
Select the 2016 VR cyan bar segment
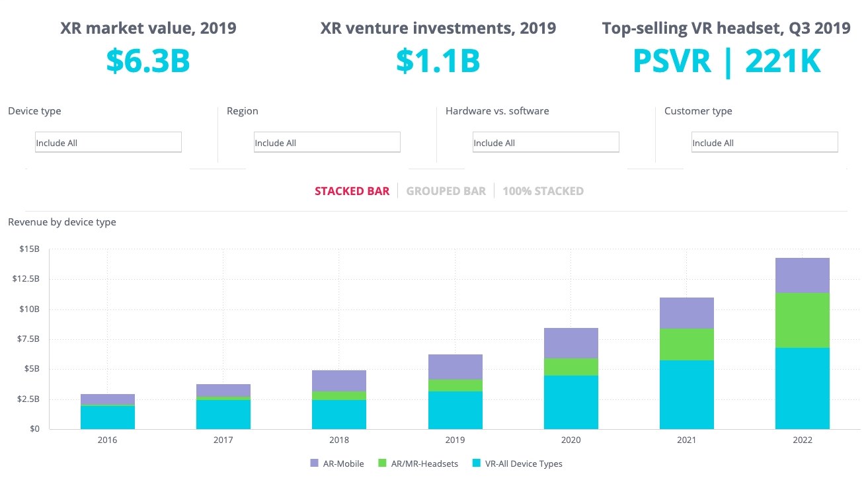point(107,417)
